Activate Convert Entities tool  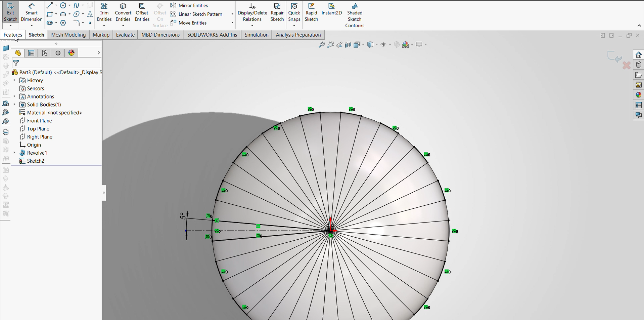[123, 12]
